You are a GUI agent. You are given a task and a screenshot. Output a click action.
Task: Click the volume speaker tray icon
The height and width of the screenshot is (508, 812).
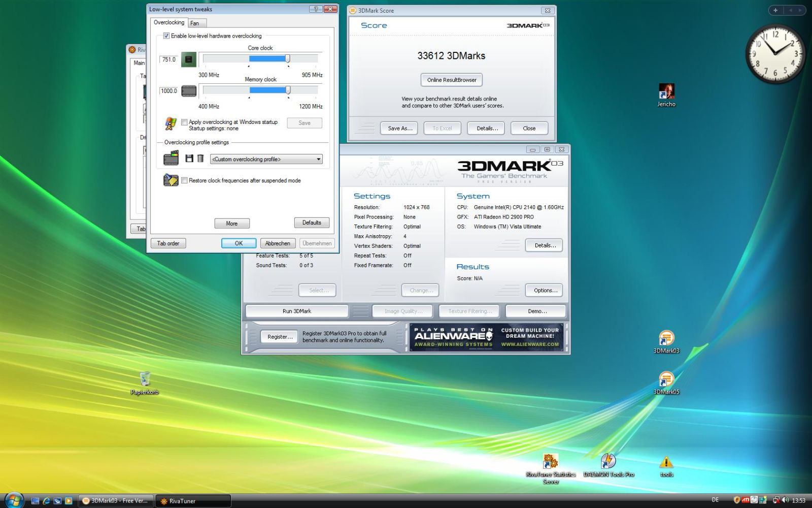(x=785, y=500)
